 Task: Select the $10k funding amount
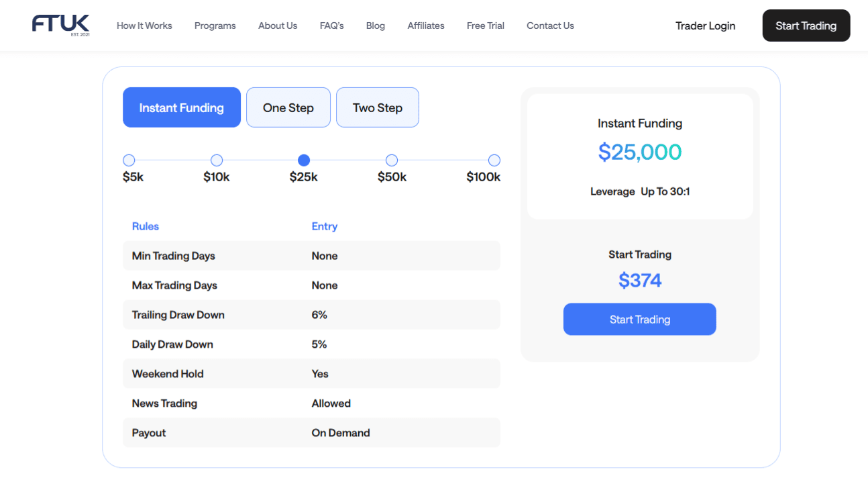pyautogui.click(x=216, y=160)
